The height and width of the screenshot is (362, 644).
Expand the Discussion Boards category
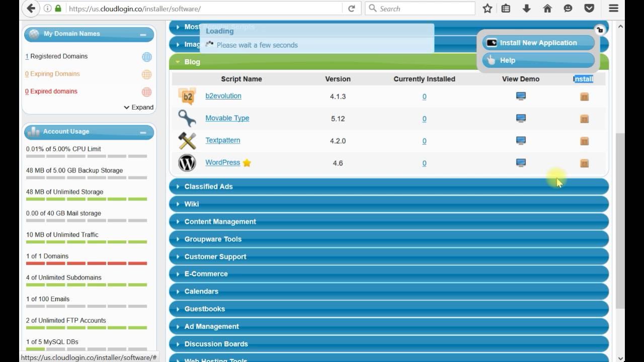tap(389, 344)
